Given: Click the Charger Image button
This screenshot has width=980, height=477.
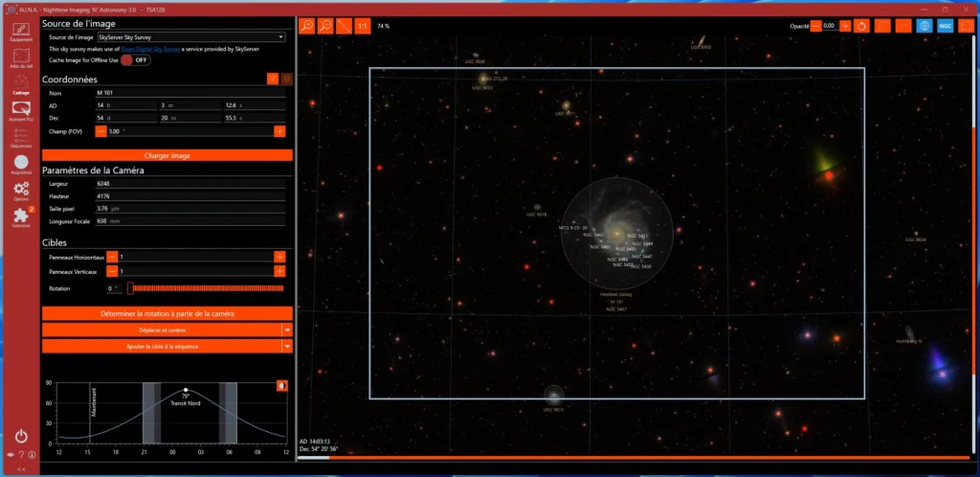Looking at the screenshot, I should (x=167, y=155).
